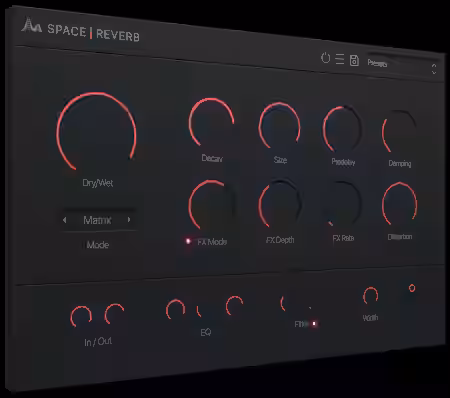Click the "In / Out" label

tap(98, 341)
